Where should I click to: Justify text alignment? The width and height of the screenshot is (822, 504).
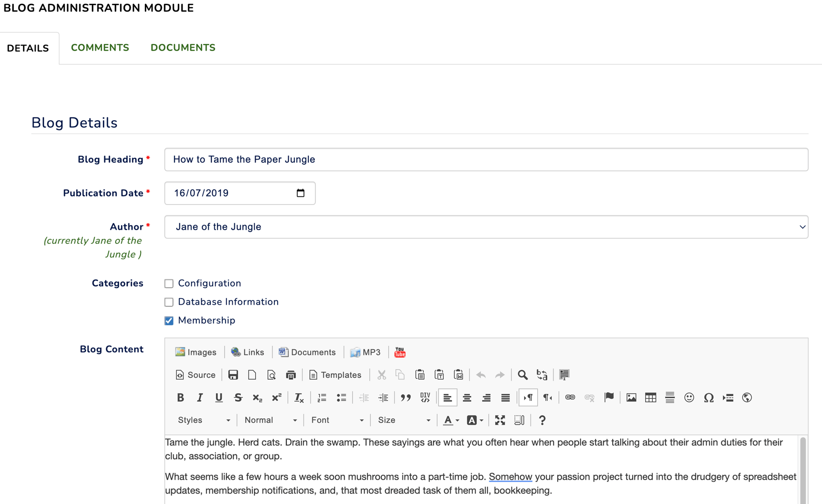[505, 397]
